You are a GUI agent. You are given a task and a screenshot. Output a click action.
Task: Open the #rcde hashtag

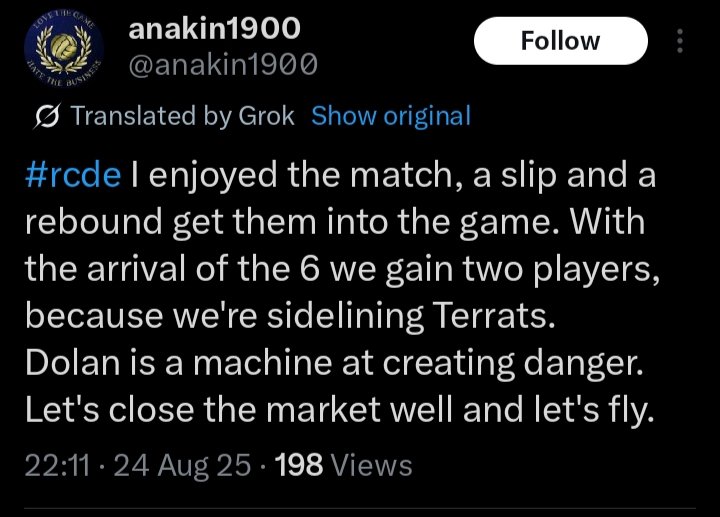point(73,175)
